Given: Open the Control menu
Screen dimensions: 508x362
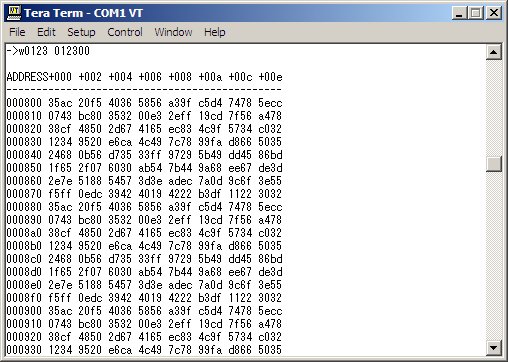Looking at the screenshot, I should [x=125, y=32].
